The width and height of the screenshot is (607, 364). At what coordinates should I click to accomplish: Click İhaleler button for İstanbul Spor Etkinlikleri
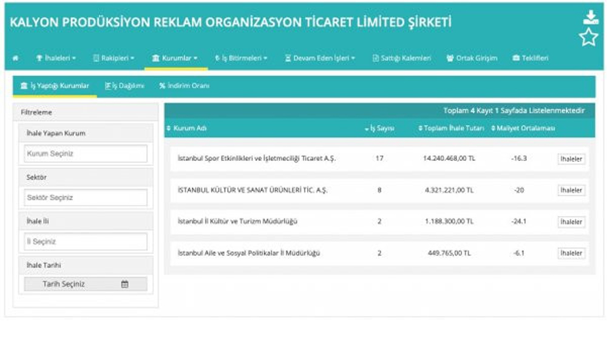coord(571,159)
